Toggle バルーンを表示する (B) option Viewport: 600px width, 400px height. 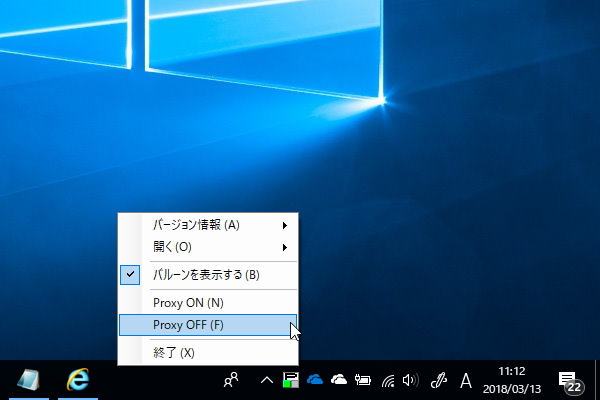[x=208, y=275]
